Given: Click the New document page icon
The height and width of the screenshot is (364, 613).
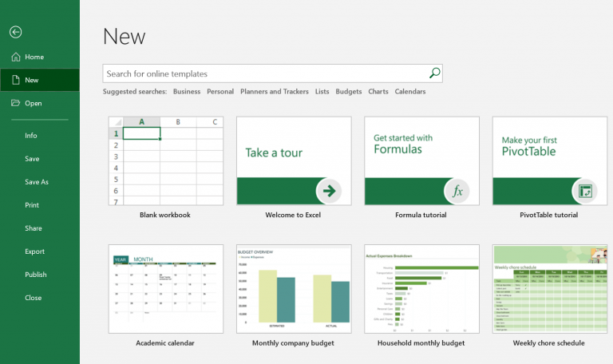Looking at the screenshot, I should [x=16, y=80].
